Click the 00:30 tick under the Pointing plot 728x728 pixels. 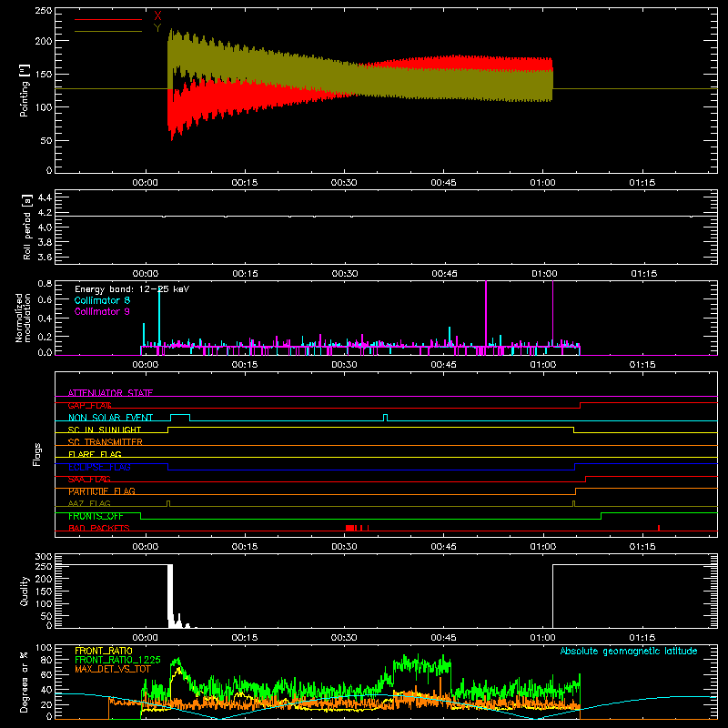tap(344, 183)
